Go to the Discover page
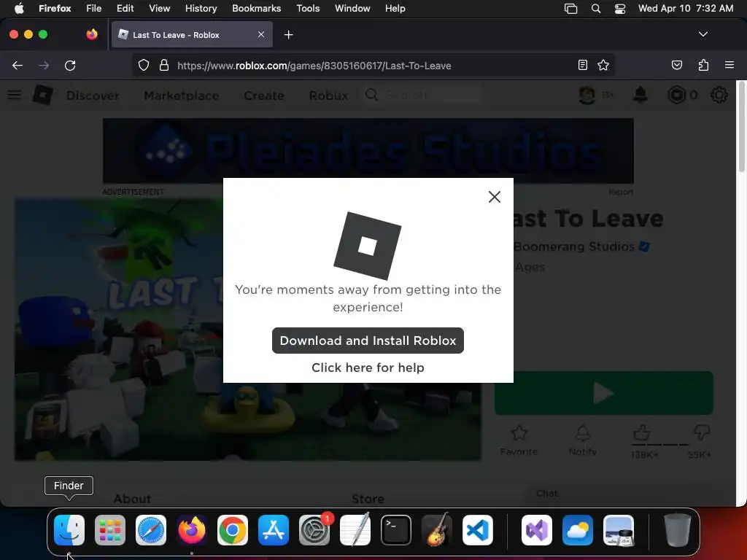 (x=93, y=96)
